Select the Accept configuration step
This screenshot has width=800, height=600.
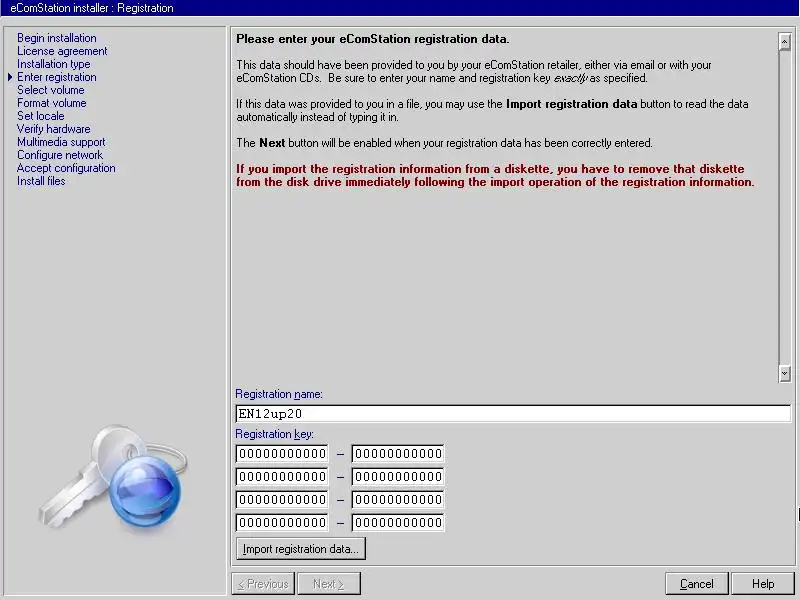coord(66,168)
